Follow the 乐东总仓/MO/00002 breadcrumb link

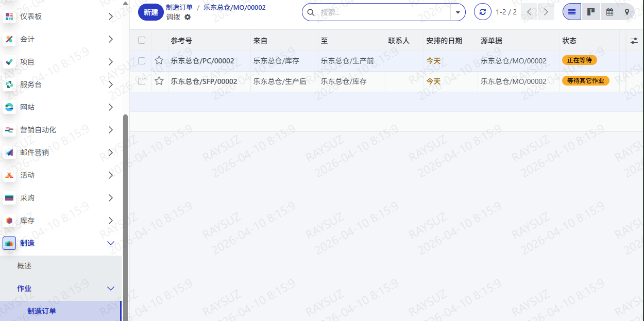pyautogui.click(x=234, y=7)
